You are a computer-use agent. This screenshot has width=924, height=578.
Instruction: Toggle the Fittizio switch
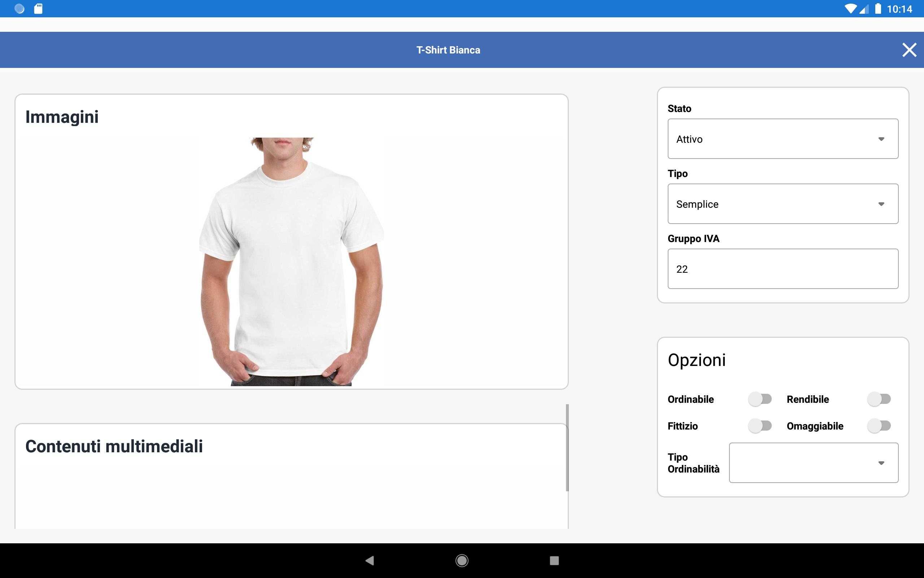click(x=760, y=426)
